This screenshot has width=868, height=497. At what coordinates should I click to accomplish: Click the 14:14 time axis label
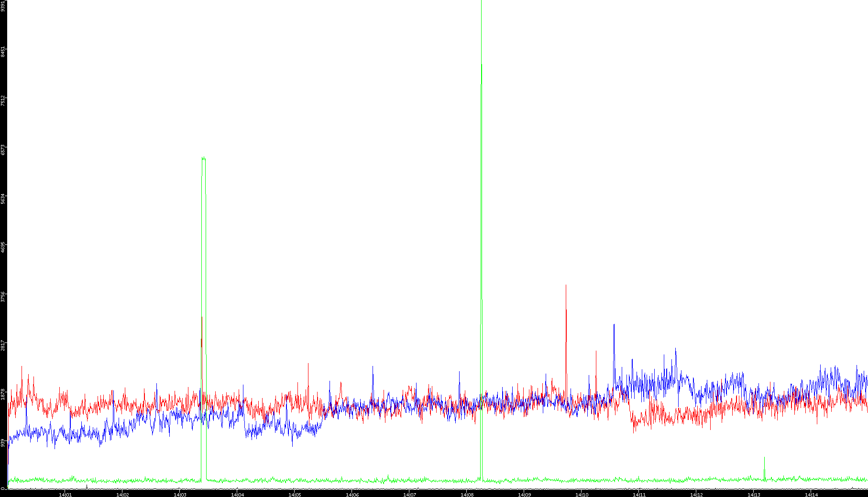pos(811,495)
